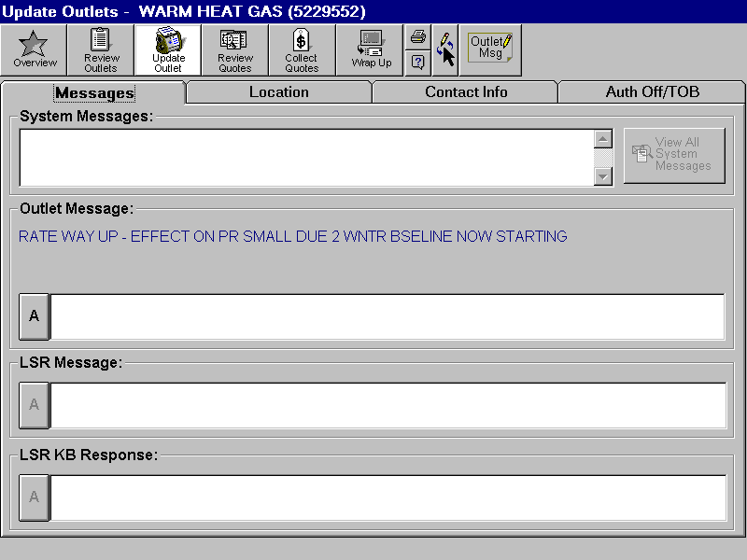747x560 pixels.
Task: Open the Outlet Msg note button
Action: [491, 50]
